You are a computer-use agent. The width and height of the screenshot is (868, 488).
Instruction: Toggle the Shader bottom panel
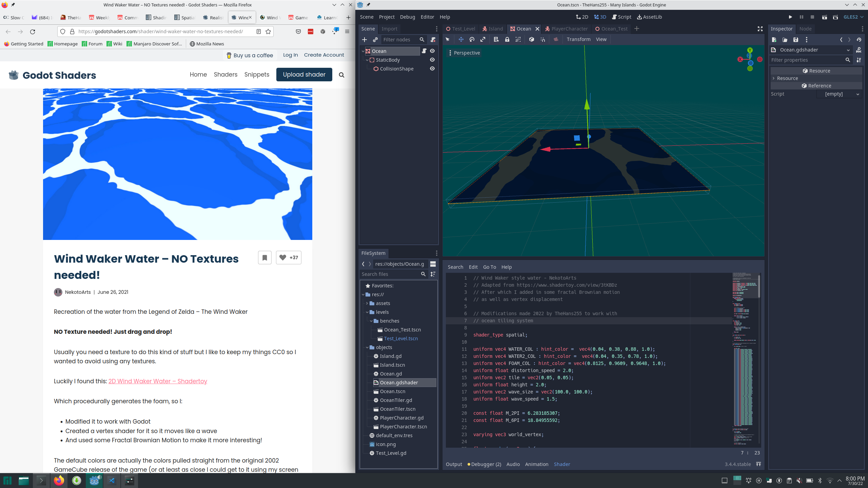(562, 464)
